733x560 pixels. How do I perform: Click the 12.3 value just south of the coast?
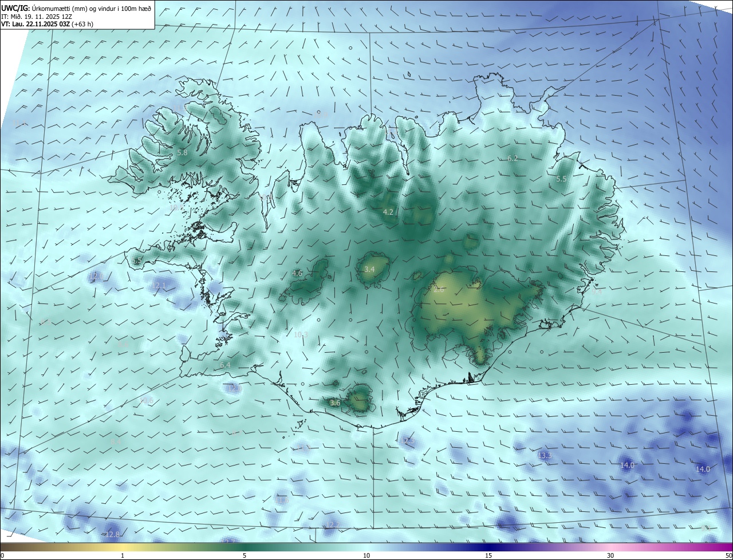tap(408, 441)
